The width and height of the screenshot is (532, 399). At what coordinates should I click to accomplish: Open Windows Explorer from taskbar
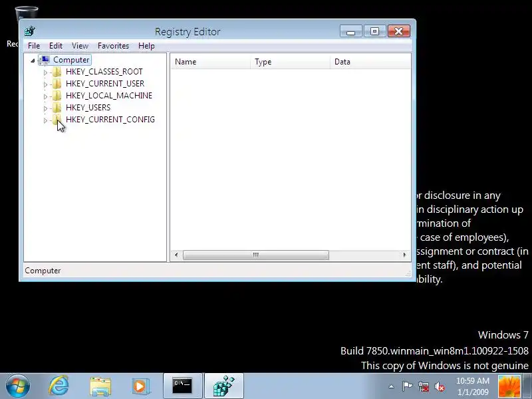coord(100,386)
